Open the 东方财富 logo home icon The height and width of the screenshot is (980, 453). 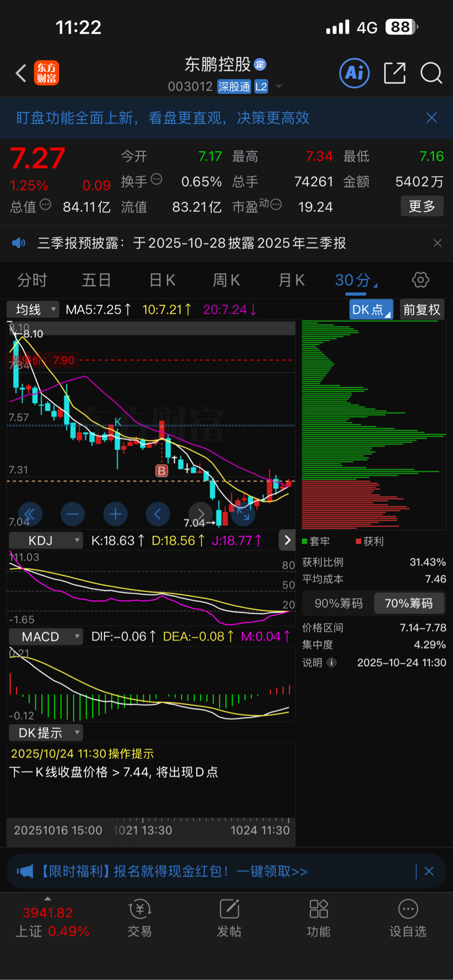(x=47, y=73)
